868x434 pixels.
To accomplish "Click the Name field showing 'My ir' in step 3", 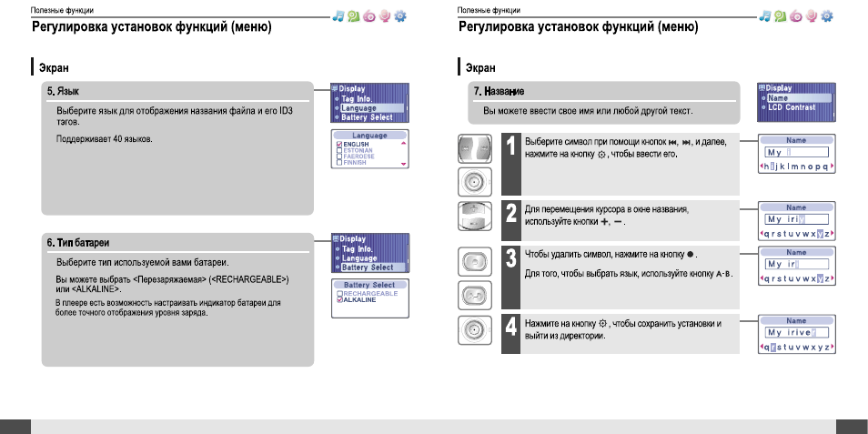I will click(797, 264).
